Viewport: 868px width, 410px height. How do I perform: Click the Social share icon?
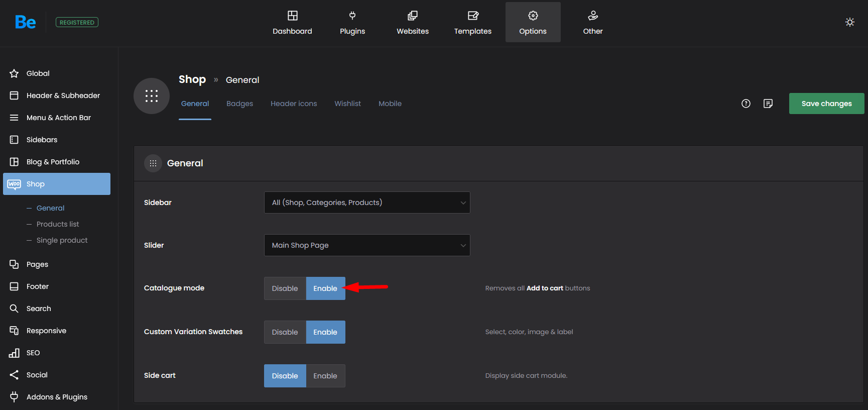[14, 375]
